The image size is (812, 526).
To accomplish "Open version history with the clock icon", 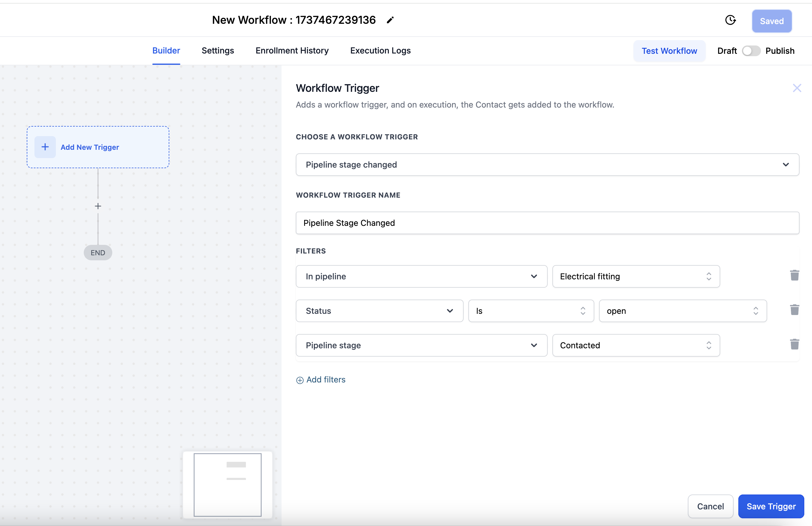I will [x=730, y=21].
